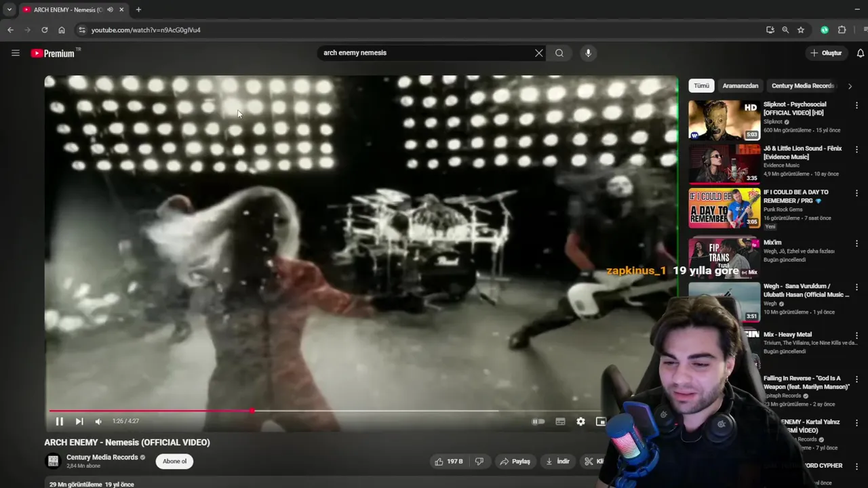Open the zoom magnifier icon in address bar
Screen dimensions: 868x488
point(785,30)
